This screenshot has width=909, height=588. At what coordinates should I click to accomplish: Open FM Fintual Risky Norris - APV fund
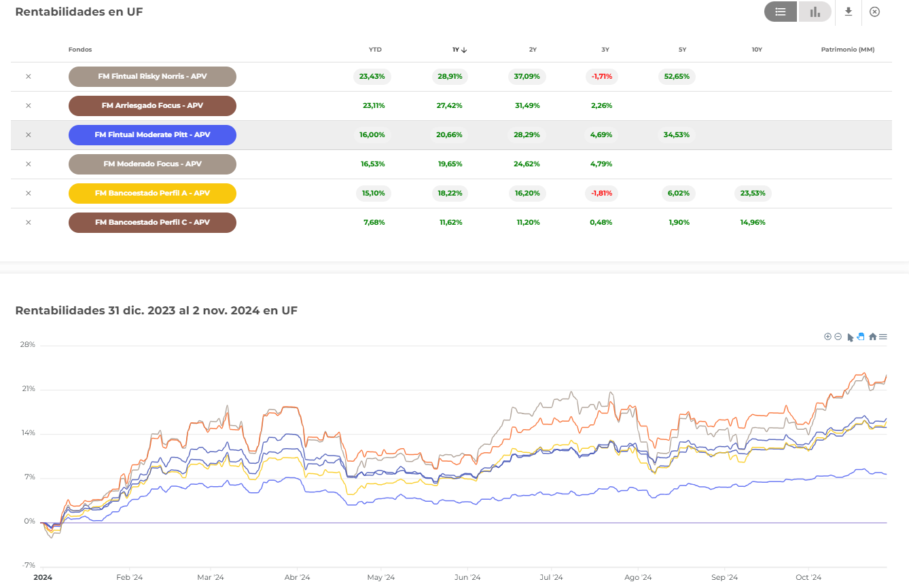coord(152,77)
